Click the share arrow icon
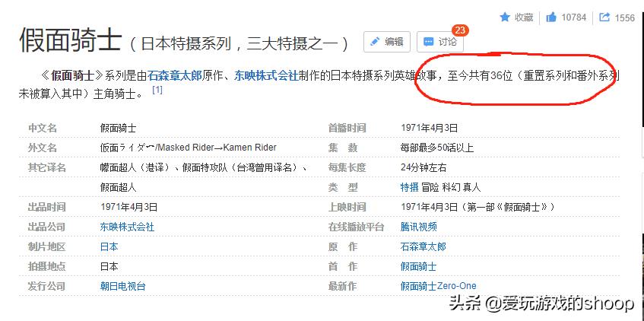The height and width of the screenshot is (321, 644). (604, 17)
